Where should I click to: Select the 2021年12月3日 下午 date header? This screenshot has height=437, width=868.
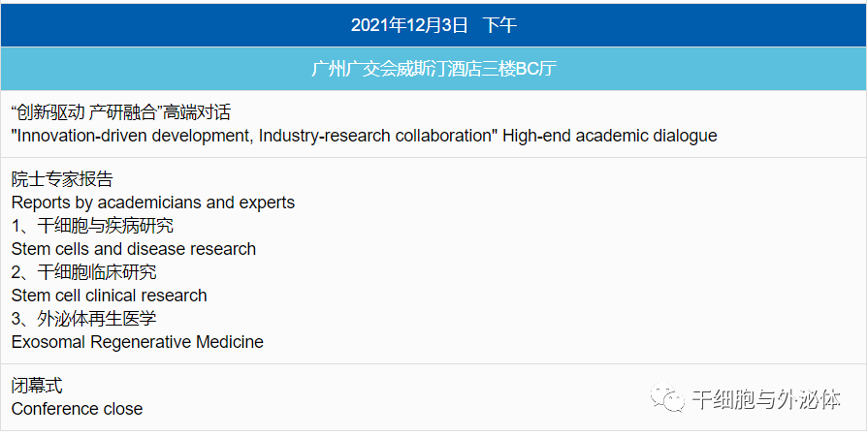[x=434, y=25]
